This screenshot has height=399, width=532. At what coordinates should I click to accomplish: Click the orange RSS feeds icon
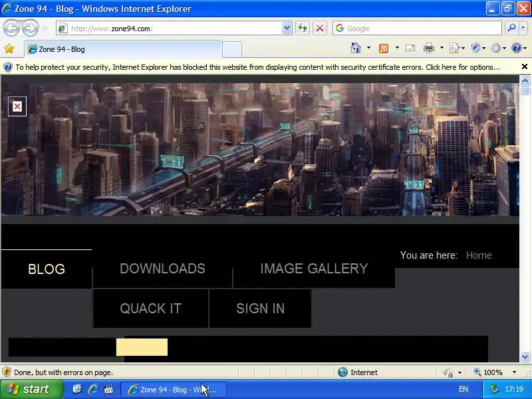click(384, 48)
